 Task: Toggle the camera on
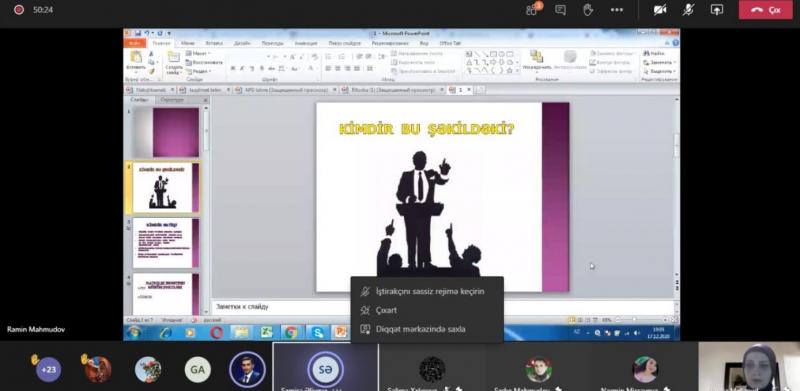[x=660, y=10]
